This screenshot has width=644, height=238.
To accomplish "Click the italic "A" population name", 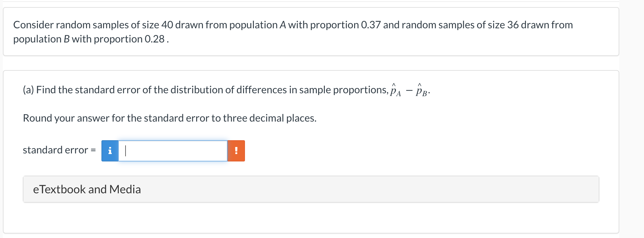I will click(x=283, y=25).
